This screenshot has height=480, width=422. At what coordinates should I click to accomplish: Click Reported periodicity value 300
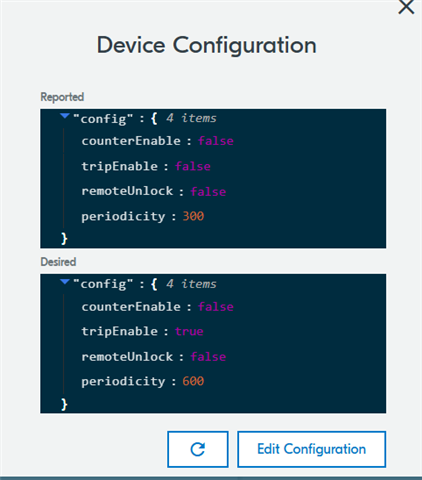click(x=193, y=216)
